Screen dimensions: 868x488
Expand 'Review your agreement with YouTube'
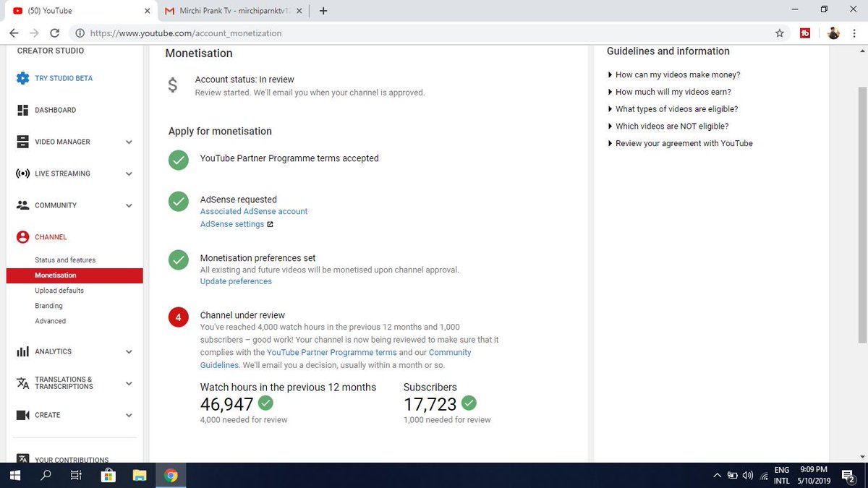(680, 143)
